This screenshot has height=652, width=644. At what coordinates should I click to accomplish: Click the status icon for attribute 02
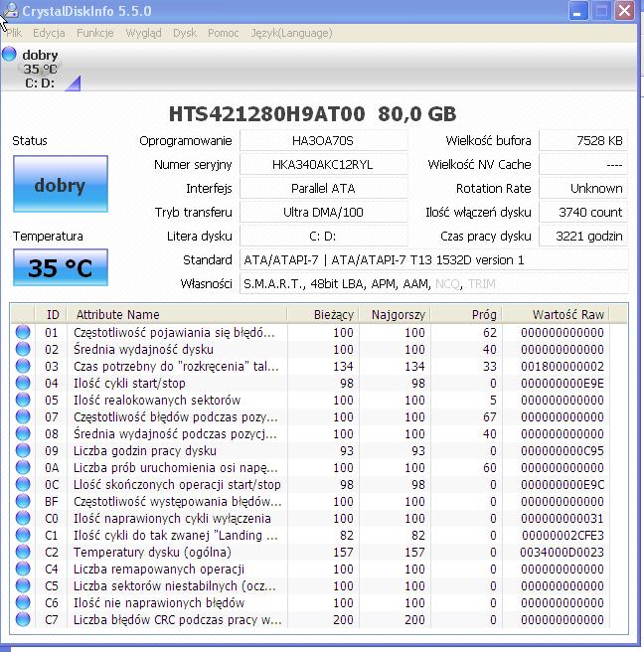tap(23, 349)
